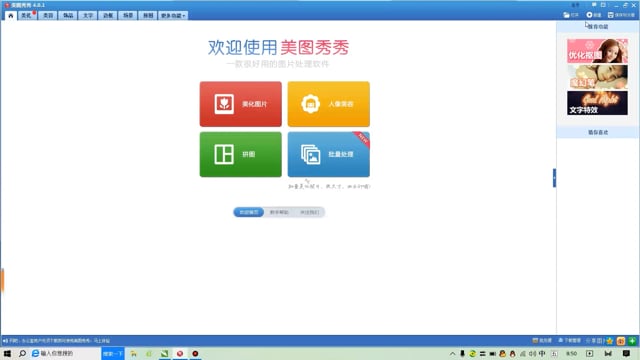Viewport: 640px width, 360px height.
Task: Open the Windows notification center icon
Action: pyautogui.click(x=626, y=353)
